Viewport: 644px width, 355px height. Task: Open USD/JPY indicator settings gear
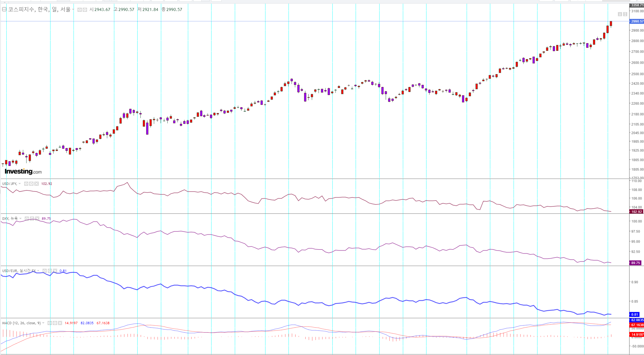coord(31,184)
